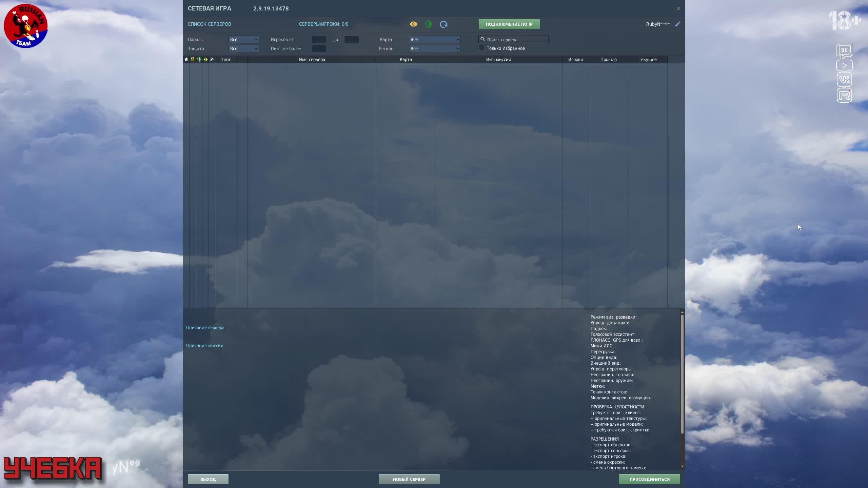The image size is (868, 488).
Task: Sort by Имя сервера column header
Action: click(312, 59)
